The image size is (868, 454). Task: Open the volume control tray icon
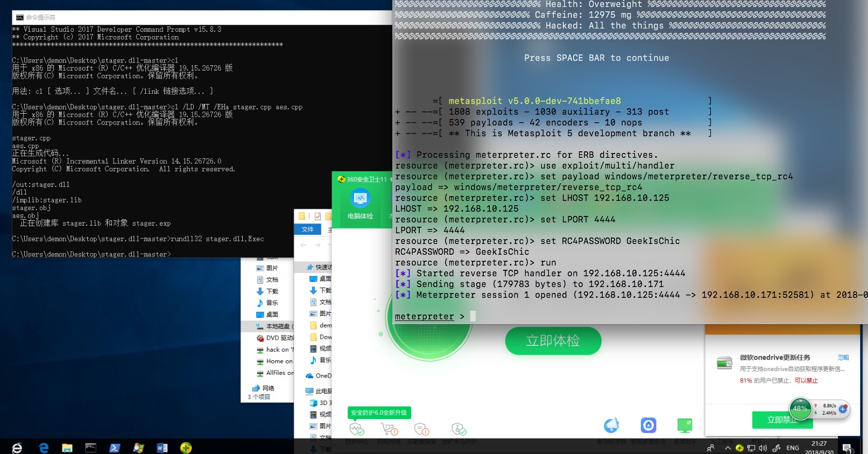[x=763, y=448]
